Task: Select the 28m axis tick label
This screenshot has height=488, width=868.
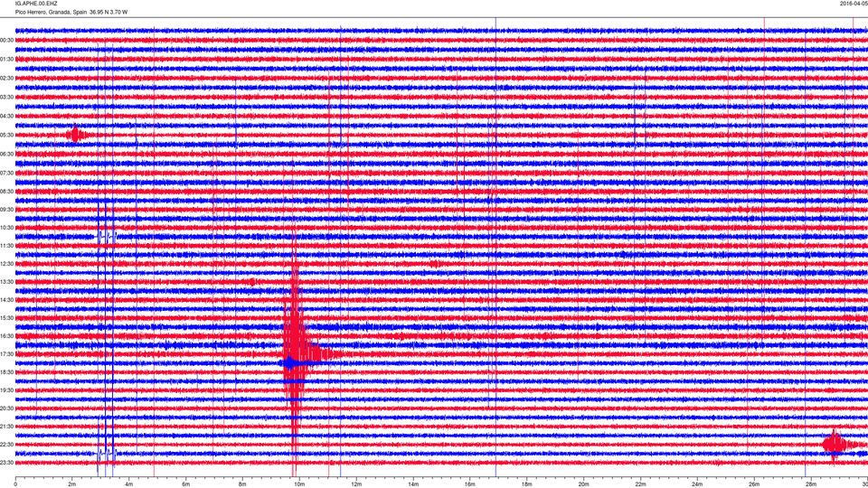Action: tap(811, 484)
